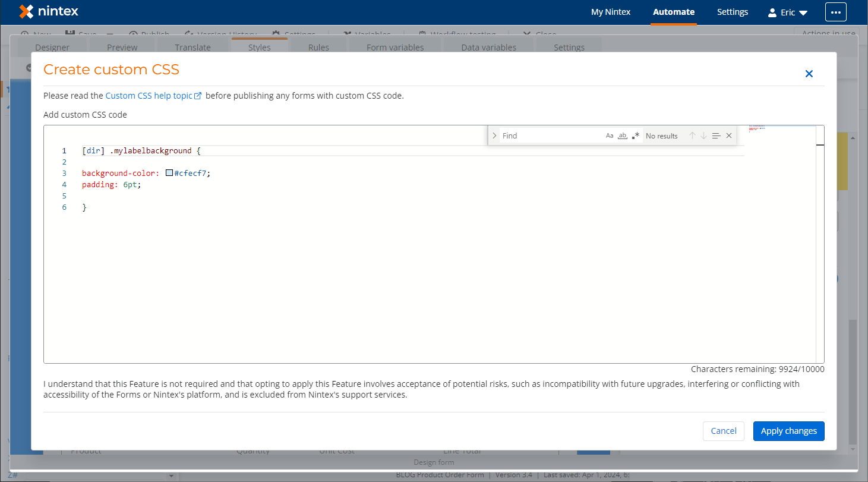The image size is (868, 482).
Task: Click the Nintex logo icon
Action: 25,11
